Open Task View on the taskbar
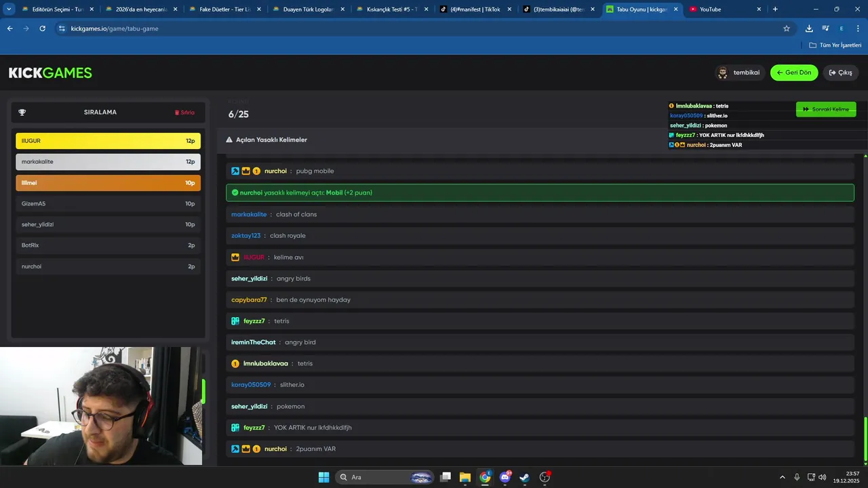868x488 pixels. pos(446,477)
